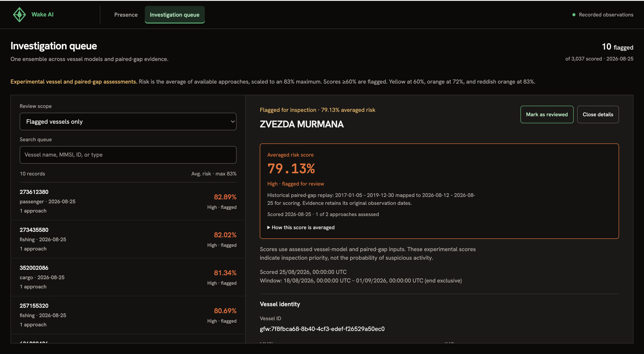Screen dimensions: 644x354
Task: Open the Review scope dropdown
Action: pos(128,122)
